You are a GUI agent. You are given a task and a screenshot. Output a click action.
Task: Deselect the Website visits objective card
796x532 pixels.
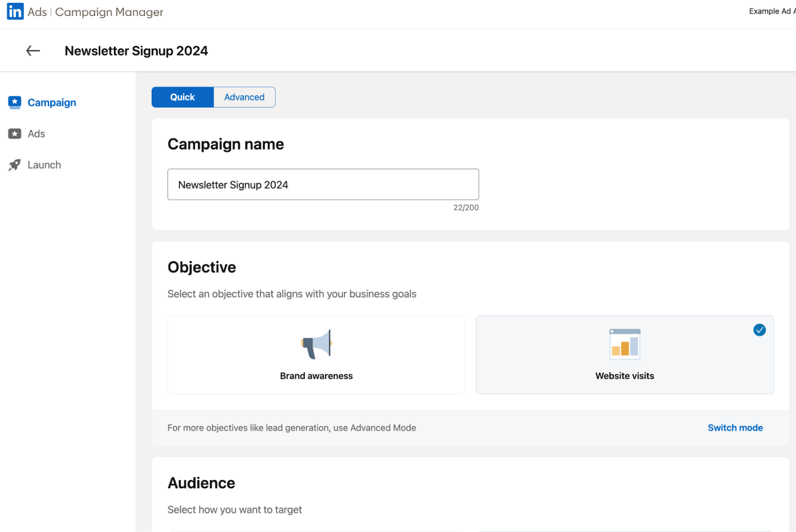tap(624, 355)
